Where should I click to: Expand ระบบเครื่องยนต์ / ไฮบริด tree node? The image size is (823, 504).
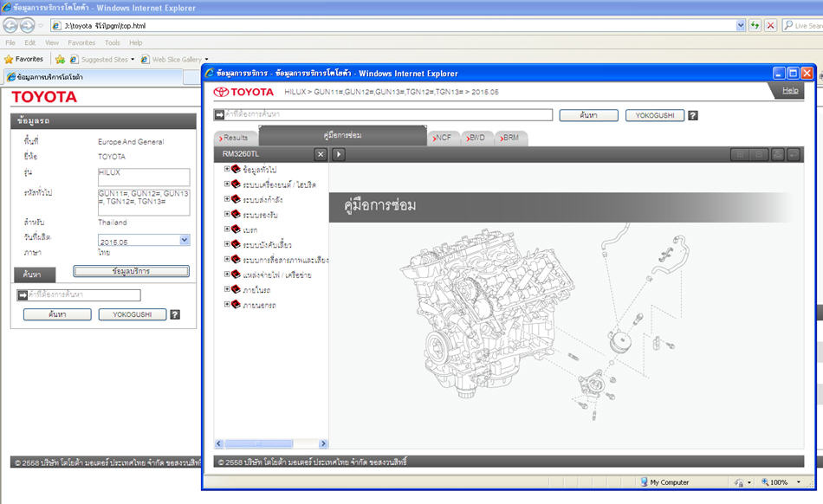point(227,184)
